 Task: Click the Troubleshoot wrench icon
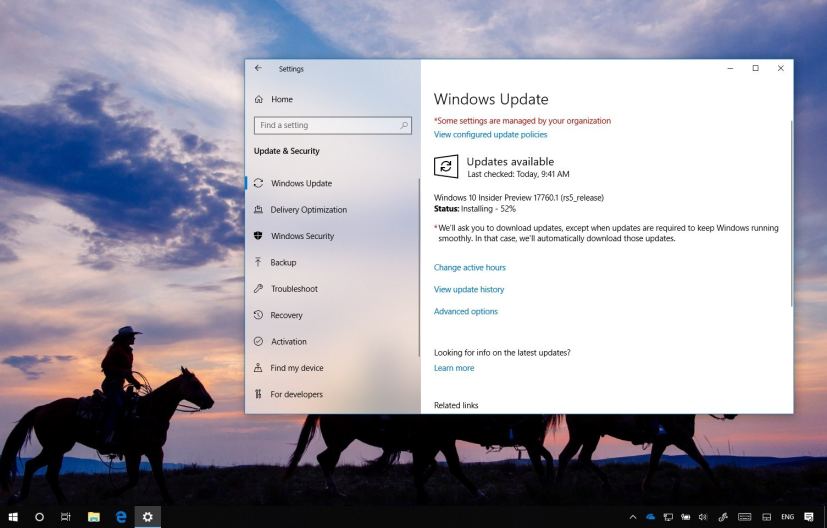258,288
